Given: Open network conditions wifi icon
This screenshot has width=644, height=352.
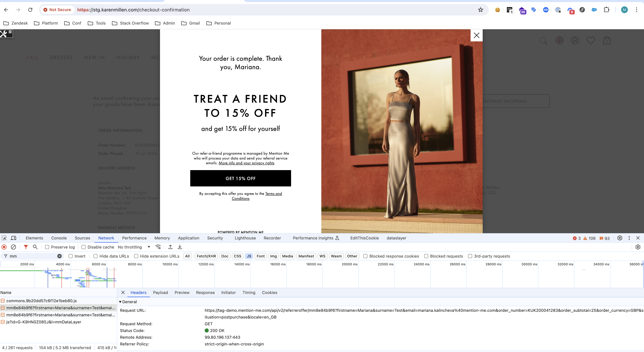Looking at the screenshot, I should [x=158, y=247].
